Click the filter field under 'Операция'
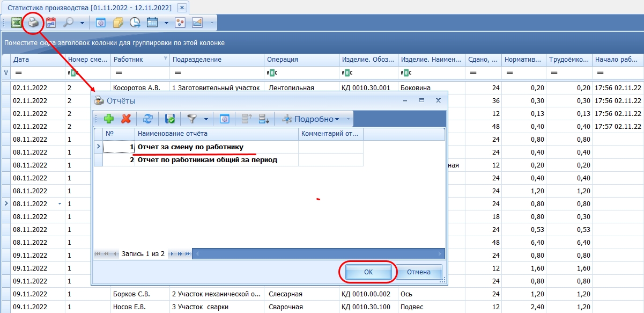This screenshot has width=644, height=313. (302, 72)
